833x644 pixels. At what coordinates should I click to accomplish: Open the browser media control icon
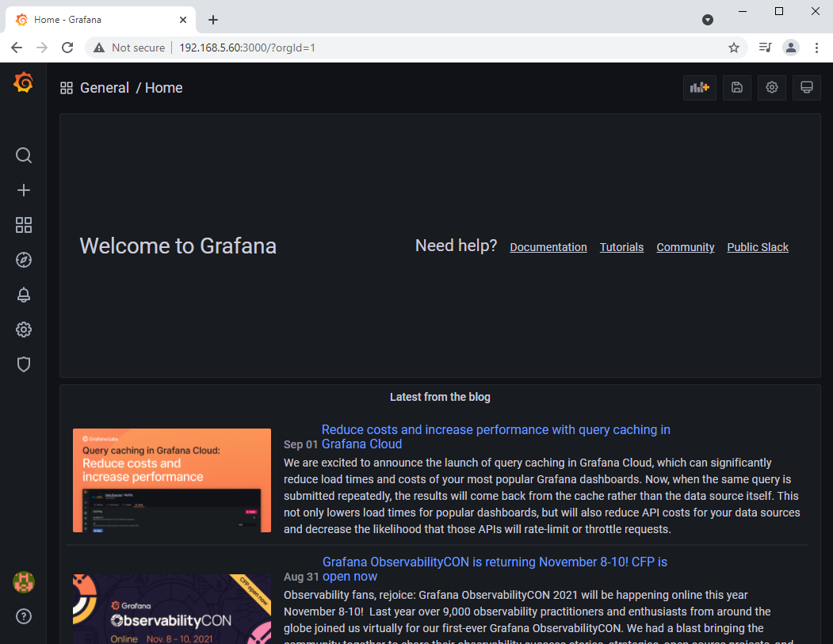tap(765, 48)
